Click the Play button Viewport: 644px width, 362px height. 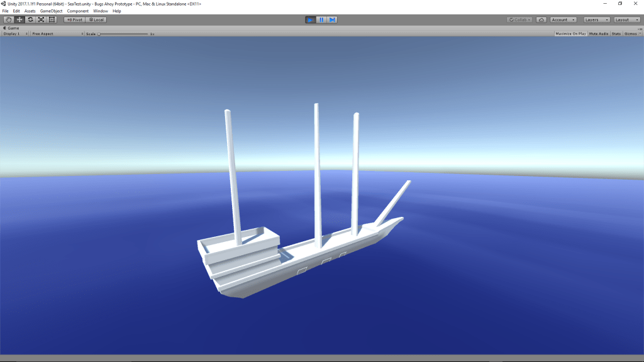311,19
